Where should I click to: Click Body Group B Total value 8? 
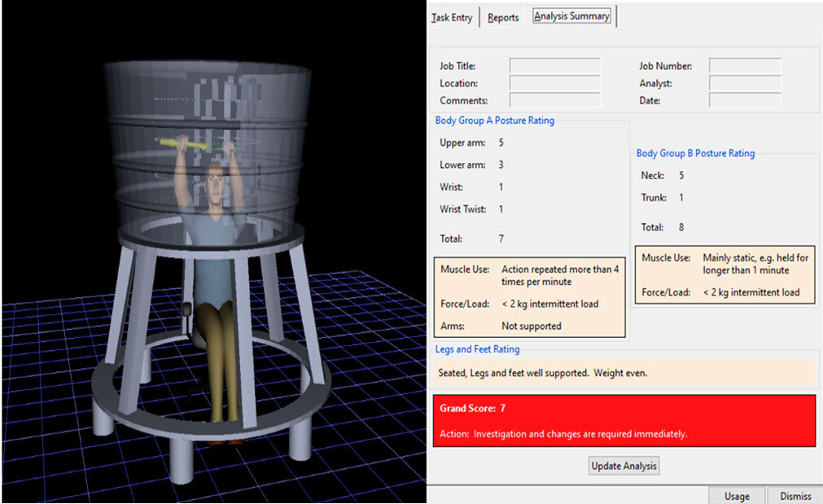[681, 227]
